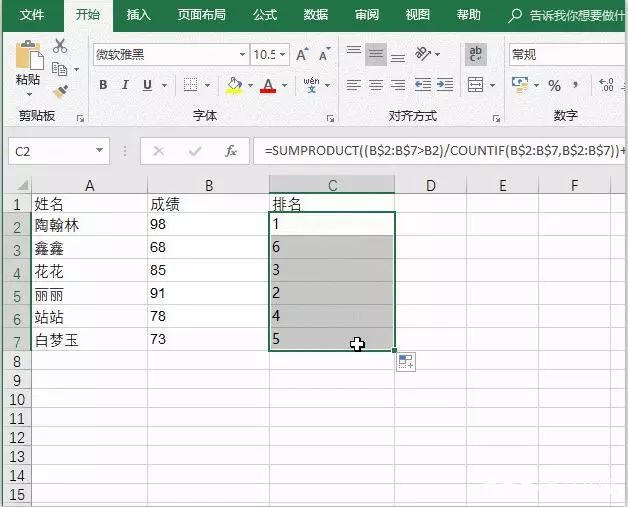Click accounting number format icon

520,85
